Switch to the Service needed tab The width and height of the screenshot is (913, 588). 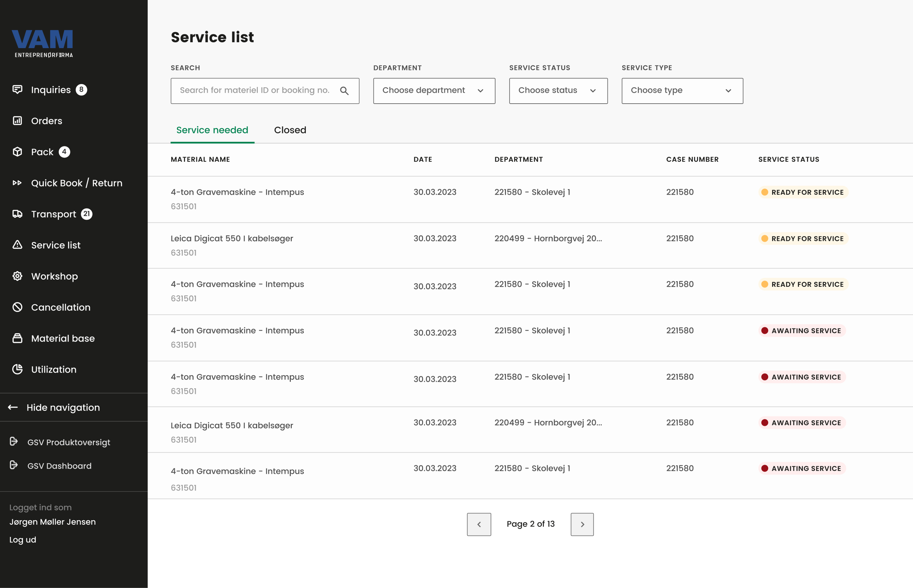click(212, 130)
